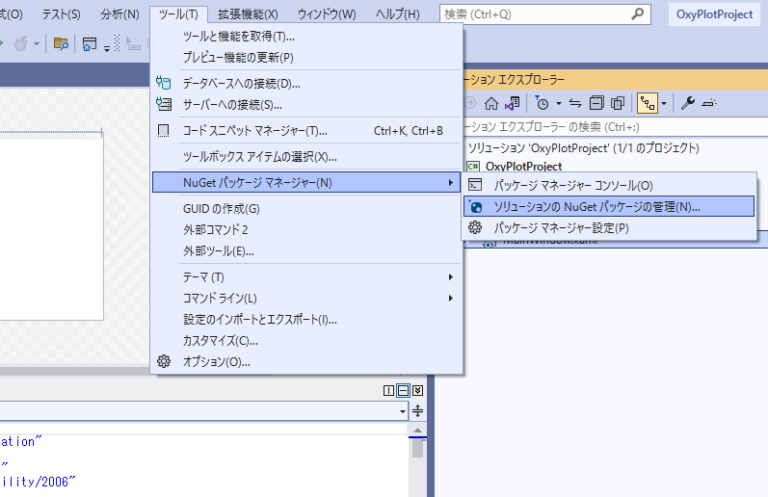This screenshot has width=768, height=497.
Task: Select horizontal split layout icon
Action: tap(403, 390)
